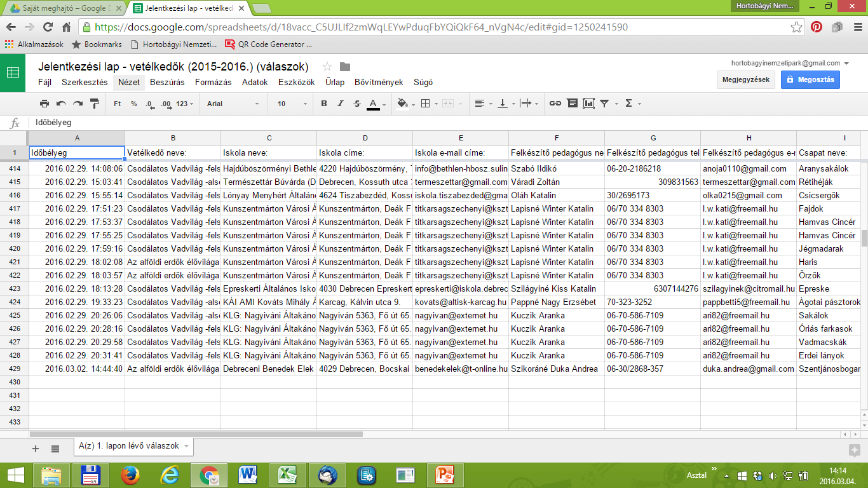
Task: Select row 424 header
Action: coord(15,302)
